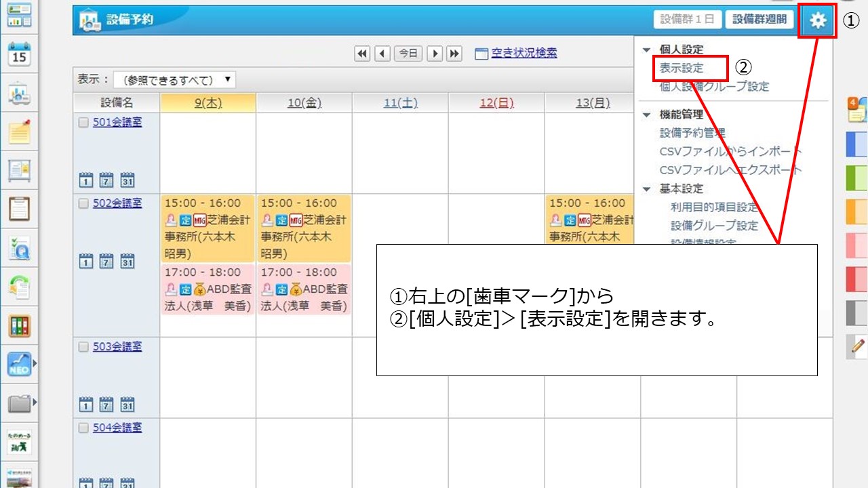
Task: Open the brown clipboard icon in left sidebar
Action: 19,210
